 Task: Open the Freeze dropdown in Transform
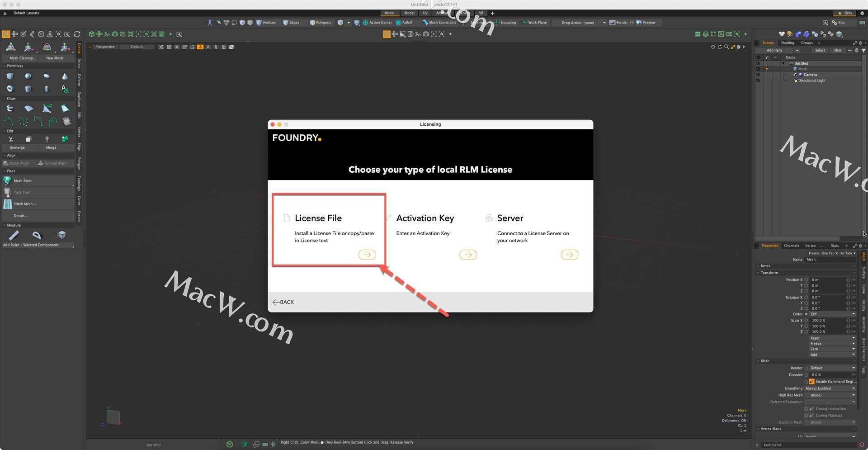pyautogui.click(x=832, y=344)
